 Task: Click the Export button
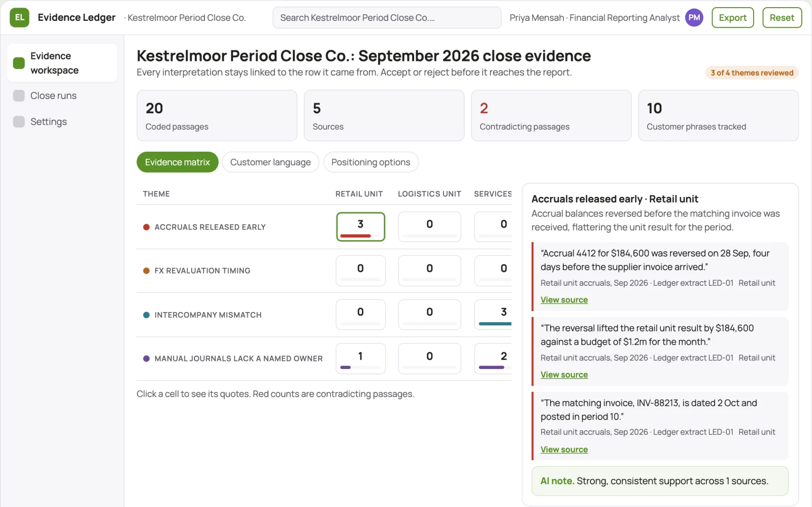coord(732,17)
